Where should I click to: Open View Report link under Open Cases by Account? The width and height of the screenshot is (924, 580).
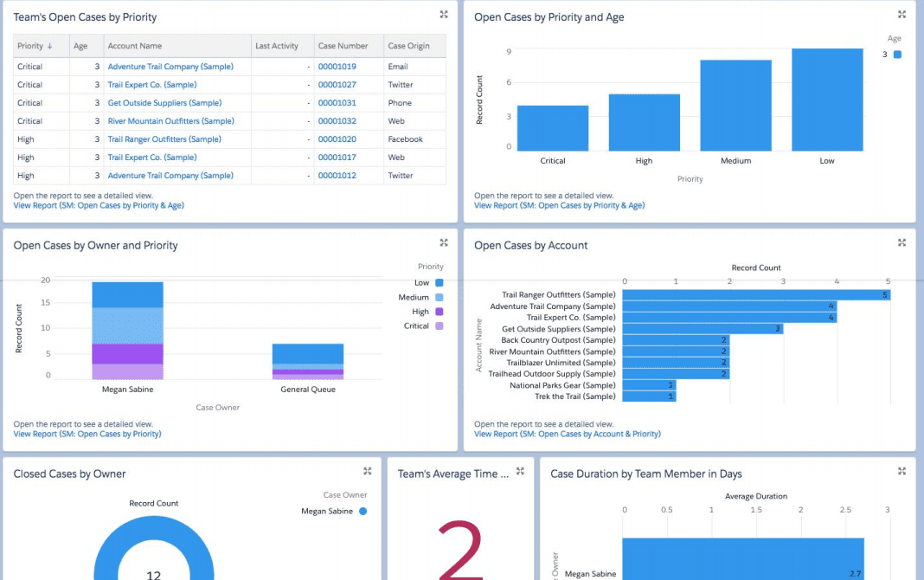tap(567, 434)
